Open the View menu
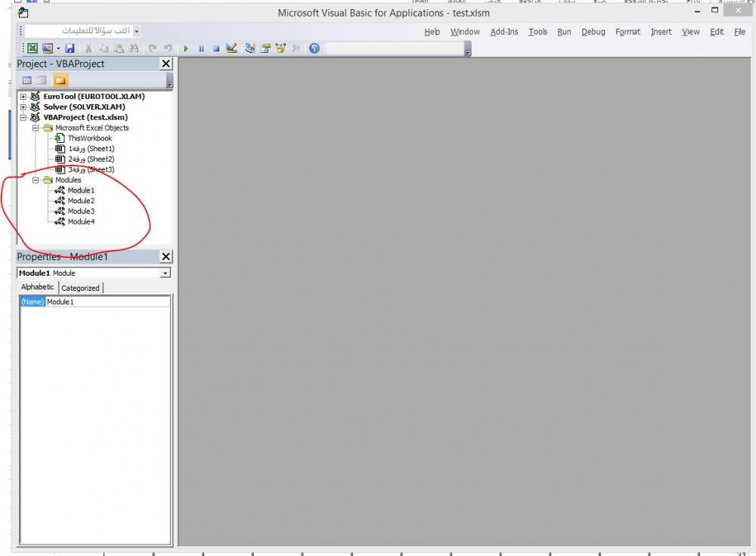 [x=690, y=32]
